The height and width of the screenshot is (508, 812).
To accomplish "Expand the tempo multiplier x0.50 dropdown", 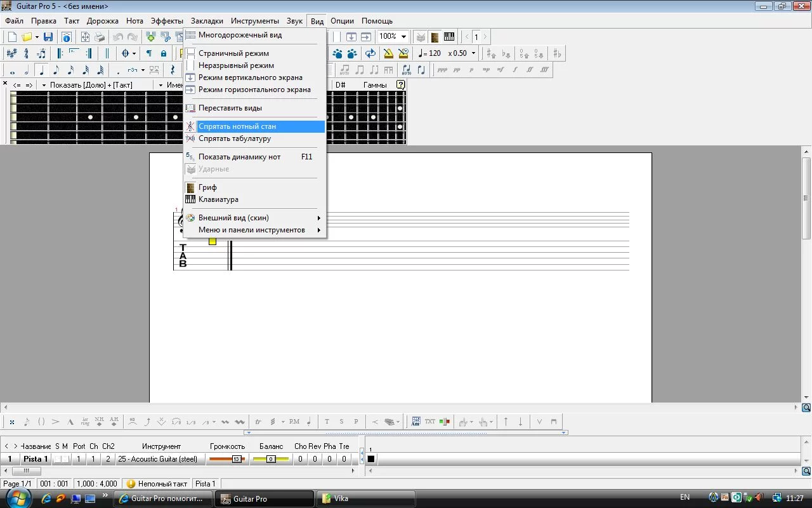I will 473,53.
